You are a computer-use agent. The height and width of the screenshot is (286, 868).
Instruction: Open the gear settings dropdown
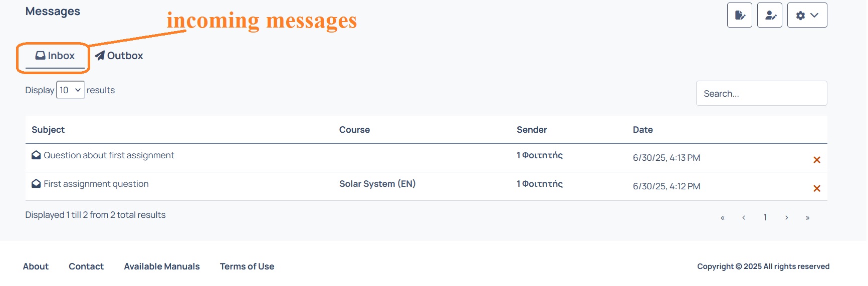point(807,15)
